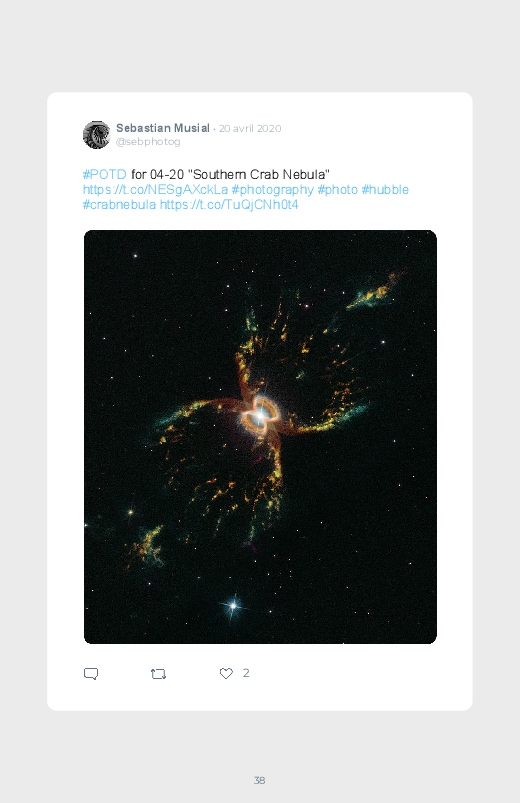Open the #crabnebula hashtag
Screen dimensions: 520x803
pyautogui.click(x=119, y=205)
